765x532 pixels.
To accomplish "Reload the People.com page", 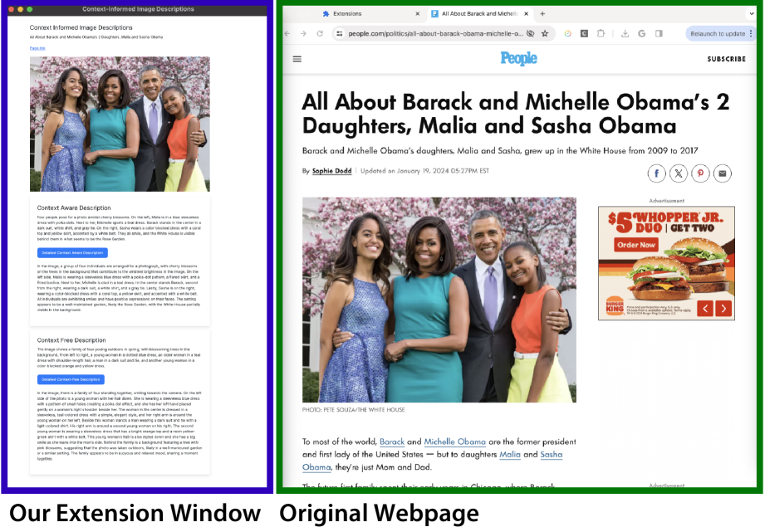I will tap(320, 34).
